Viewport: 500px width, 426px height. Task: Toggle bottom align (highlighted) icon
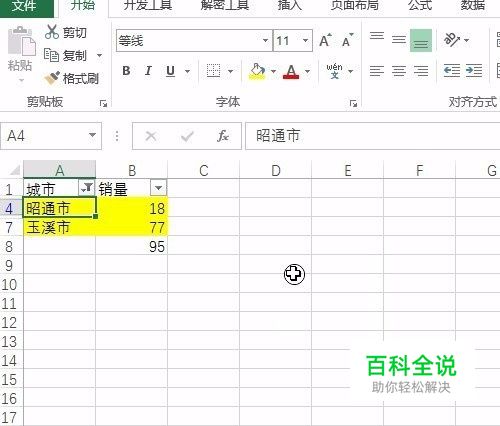pyautogui.click(x=421, y=41)
